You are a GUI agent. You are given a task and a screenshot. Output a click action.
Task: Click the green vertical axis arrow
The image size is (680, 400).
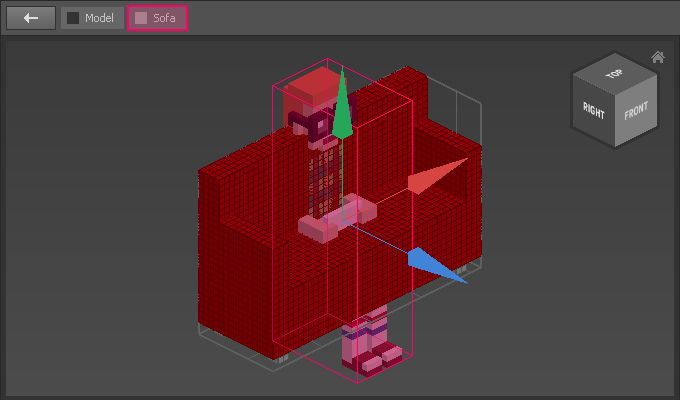[x=342, y=110]
